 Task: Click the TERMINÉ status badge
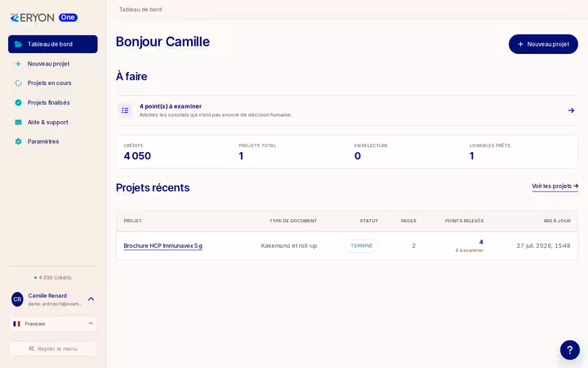[362, 245]
